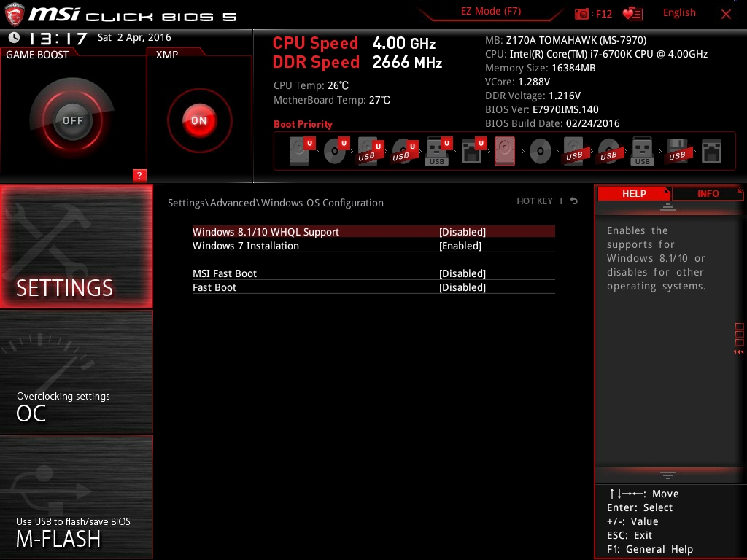Viewport: 747px width, 560px height.
Task: Click the Settings\Advanced\Windows OS Configuration breadcrumb
Action: pyautogui.click(x=275, y=203)
